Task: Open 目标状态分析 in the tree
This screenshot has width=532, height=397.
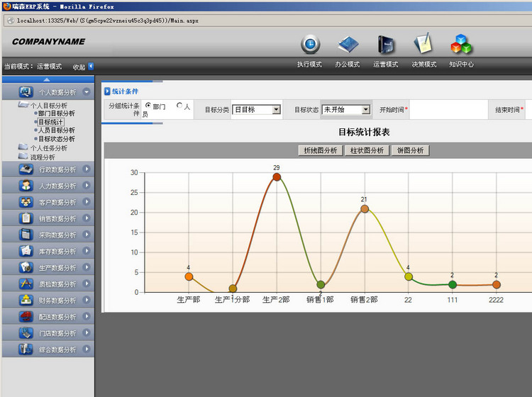Action: [x=56, y=139]
